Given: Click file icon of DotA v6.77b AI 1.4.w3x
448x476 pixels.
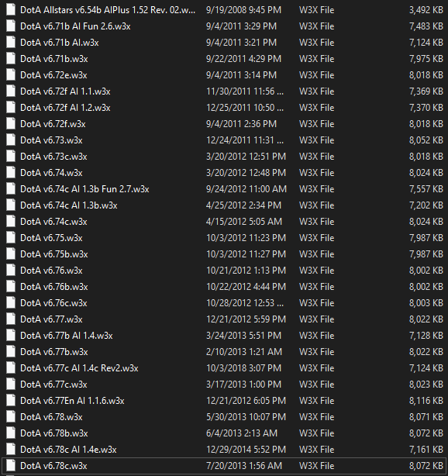Looking at the screenshot, I should (11, 336).
